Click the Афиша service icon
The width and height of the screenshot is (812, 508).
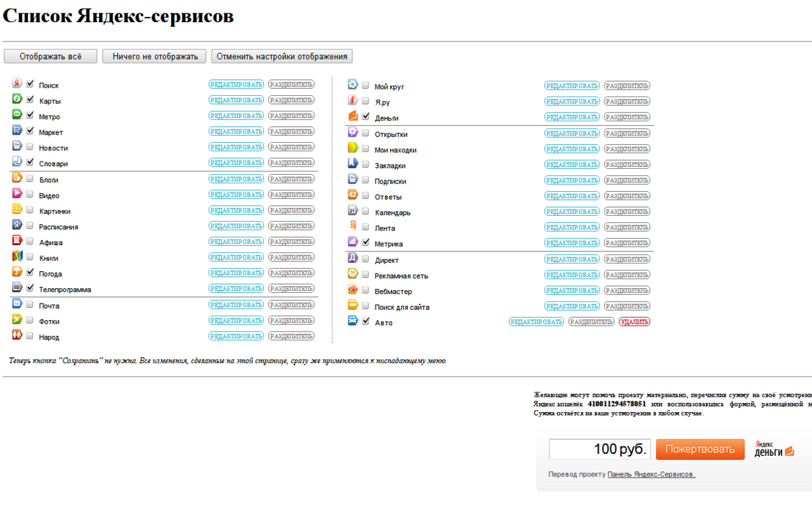tap(17, 241)
